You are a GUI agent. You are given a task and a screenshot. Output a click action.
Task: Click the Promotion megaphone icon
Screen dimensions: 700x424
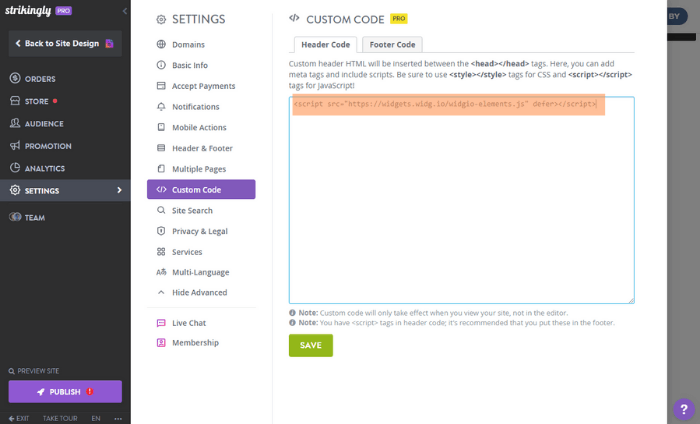pyautogui.click(x=15, y=145)
